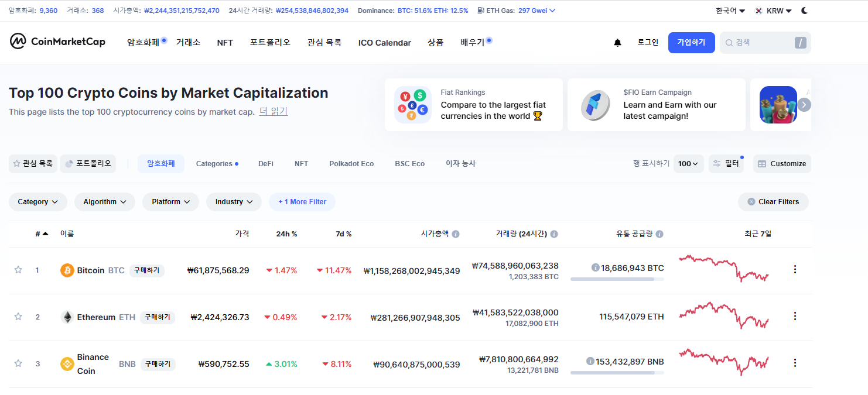The width and height of the screenshot is (868, 395).
Task: Click Ethereum's 구매하기 buy button
Action: (158, 317)
